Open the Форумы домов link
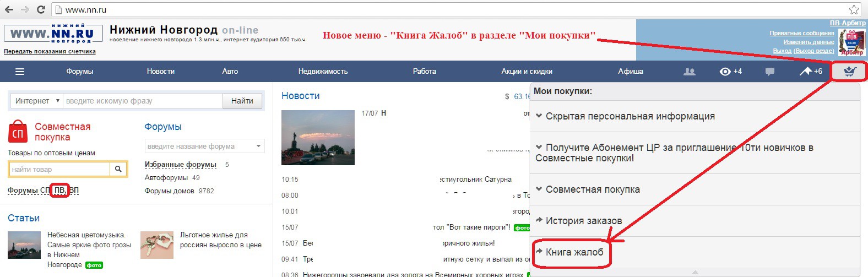The height and width of the screenshot is (277, 868). pos(170,191)
